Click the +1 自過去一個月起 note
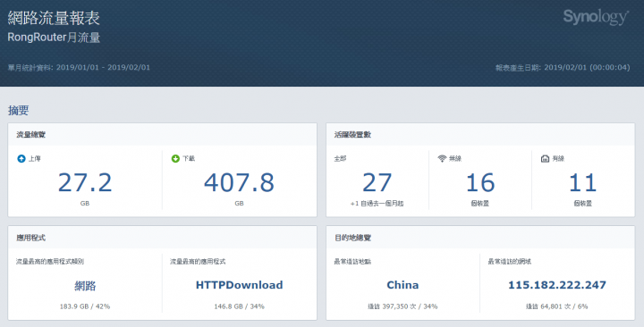The image size is (644, 327). tap(377, 204)
